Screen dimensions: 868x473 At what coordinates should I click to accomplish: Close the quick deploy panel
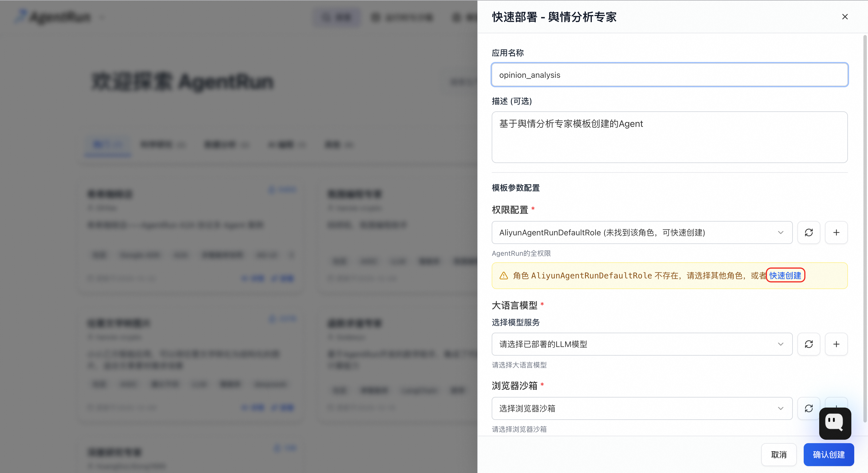click(845, 17)
